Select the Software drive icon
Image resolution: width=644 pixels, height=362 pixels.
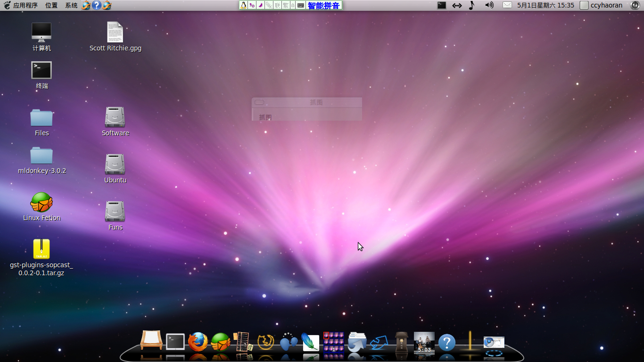pyautogui.click(x=115, y=117)
